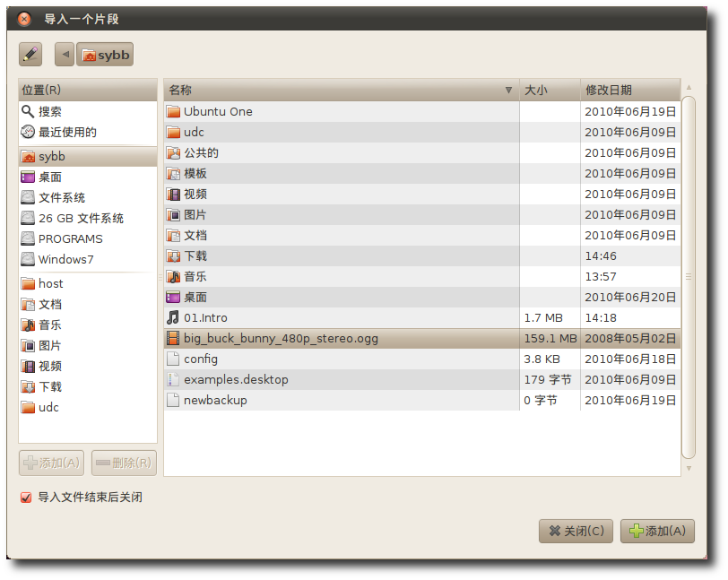Select 图片 folder in file list

(422, 214)
